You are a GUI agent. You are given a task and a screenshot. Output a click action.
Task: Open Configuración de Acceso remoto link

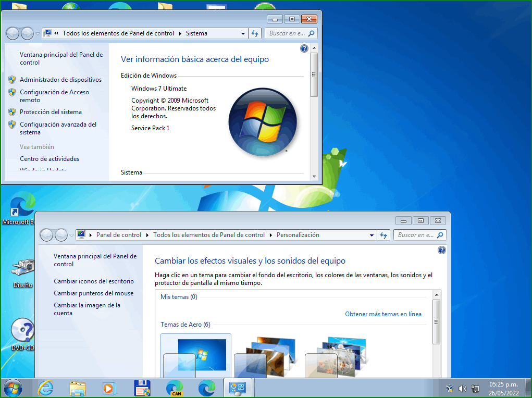pos(54,96)
